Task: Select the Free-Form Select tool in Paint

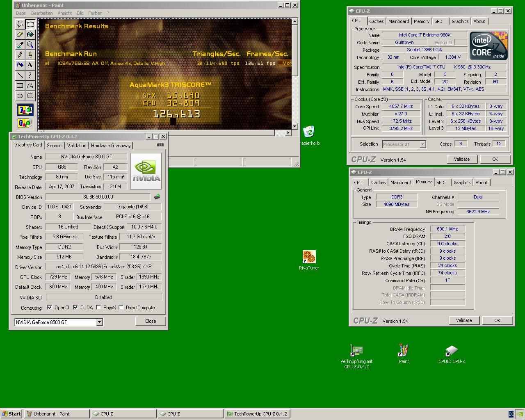Action: click(x=20, y=24)
